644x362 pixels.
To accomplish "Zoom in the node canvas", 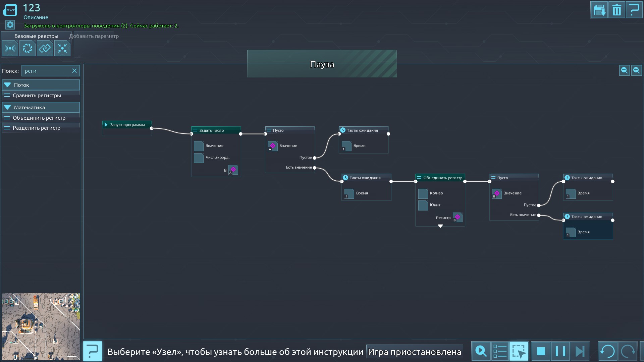I will [x=636, y=70].
